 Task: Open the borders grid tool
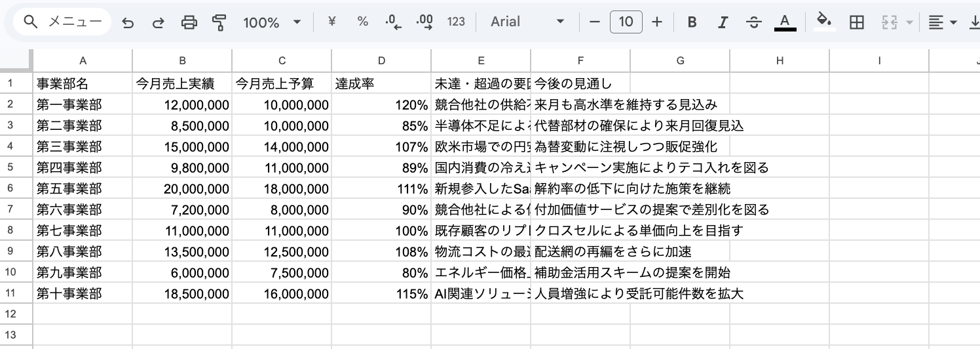[x=856, y=22]
